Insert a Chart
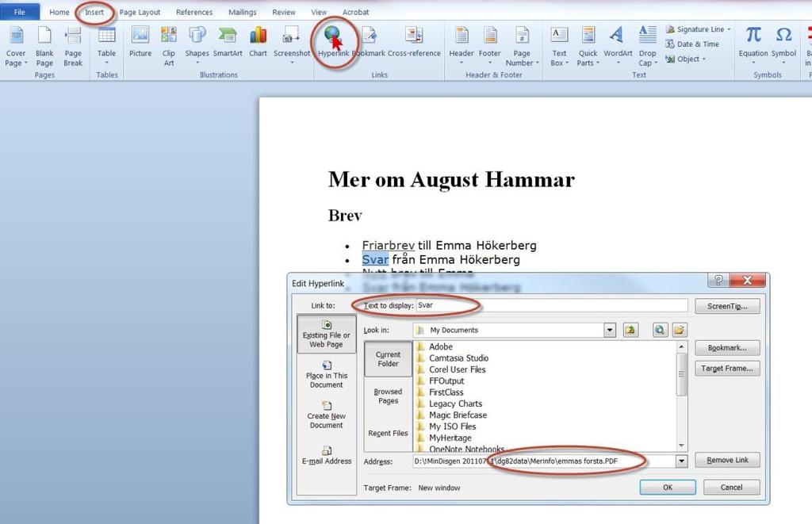Image resolution: width=812 pixels, height=524 pixels. pos(258,43)
